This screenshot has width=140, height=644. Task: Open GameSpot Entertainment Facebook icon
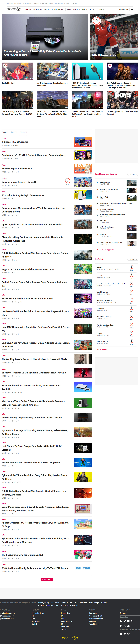[121, 634]
